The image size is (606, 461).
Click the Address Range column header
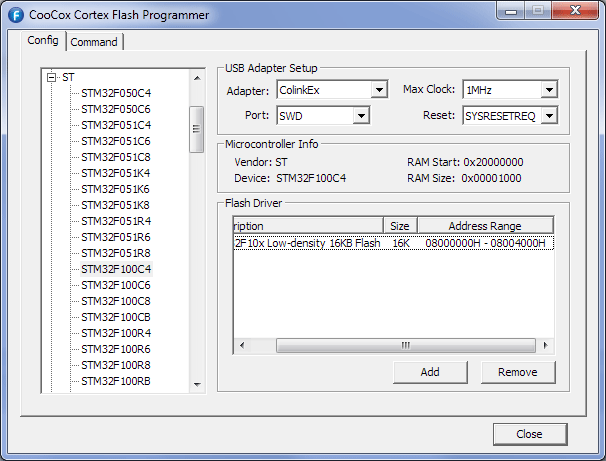(485, 226)
